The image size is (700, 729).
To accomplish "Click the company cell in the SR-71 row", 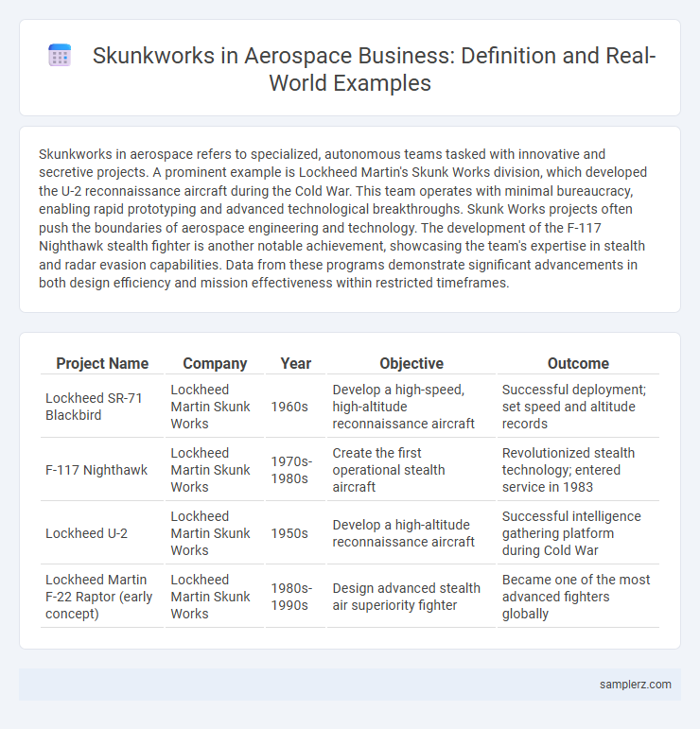I will coord(215,407).
